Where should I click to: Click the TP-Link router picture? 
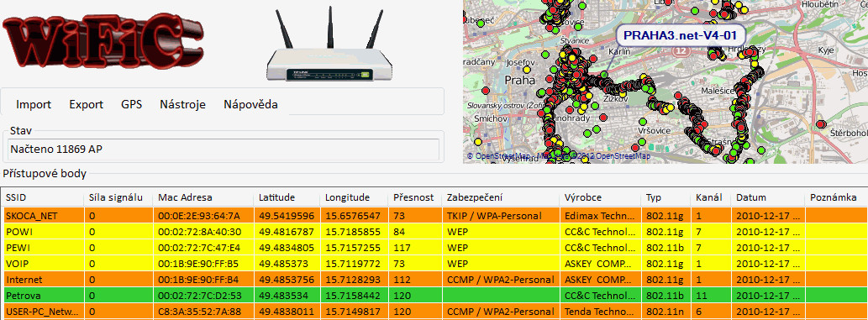point(330,45)
